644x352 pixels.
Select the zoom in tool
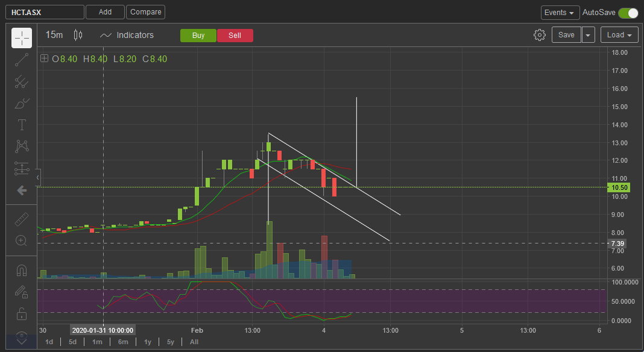click(21, 240)
